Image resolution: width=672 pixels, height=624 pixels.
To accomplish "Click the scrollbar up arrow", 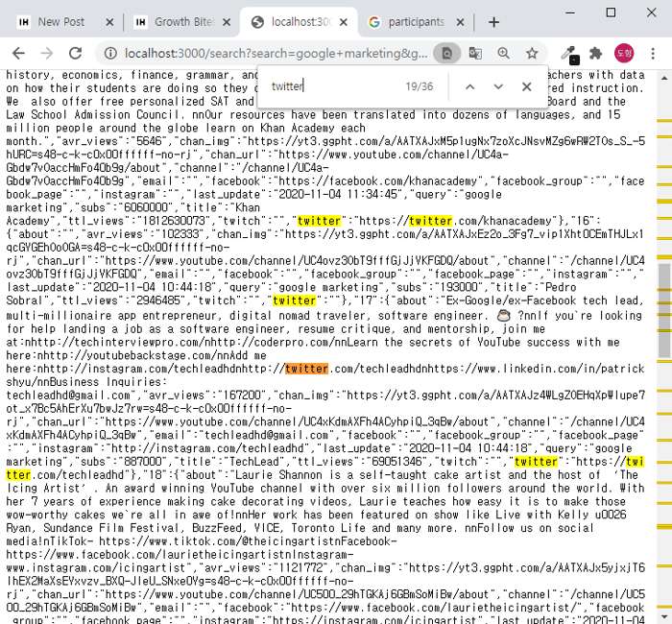I will point(664,78).
